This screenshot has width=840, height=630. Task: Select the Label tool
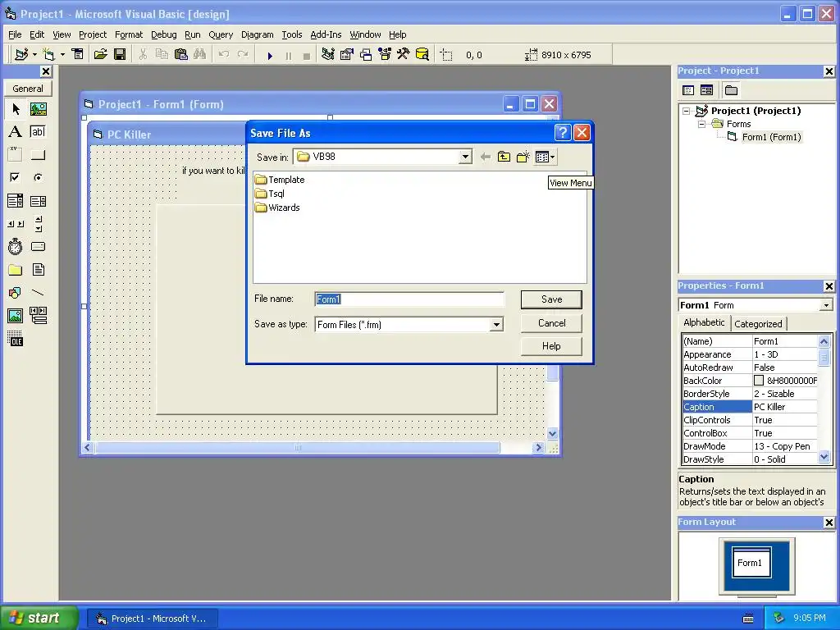16,132
